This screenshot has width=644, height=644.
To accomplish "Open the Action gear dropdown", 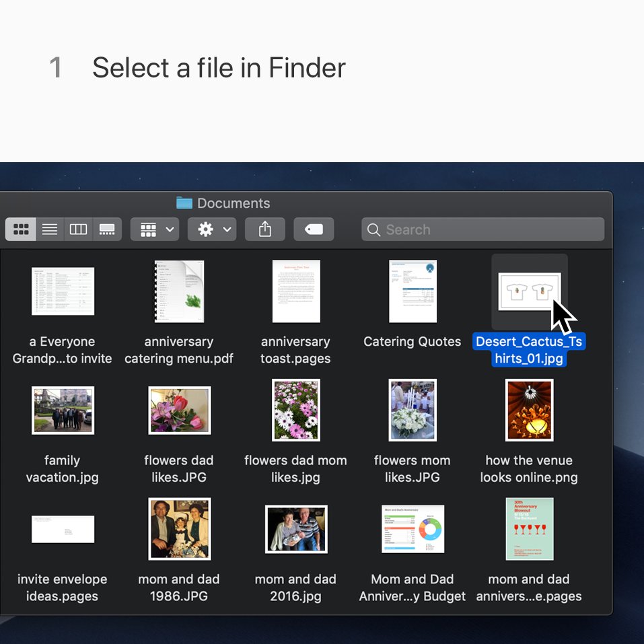I will click(x=206, y=229).
